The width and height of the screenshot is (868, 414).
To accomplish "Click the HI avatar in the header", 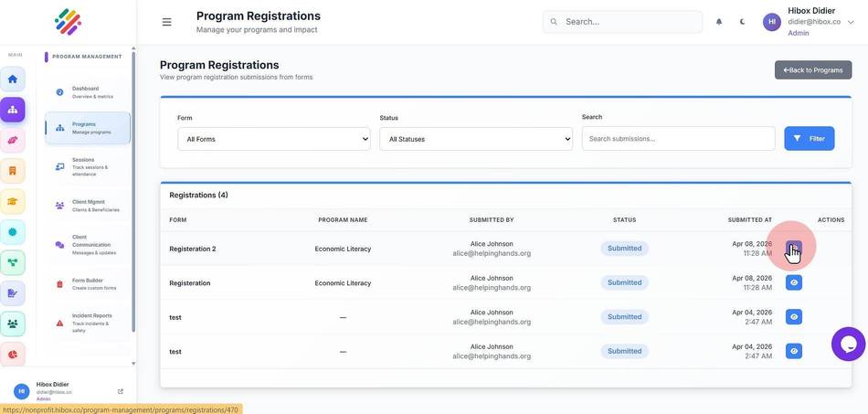I will coord(772,22).
